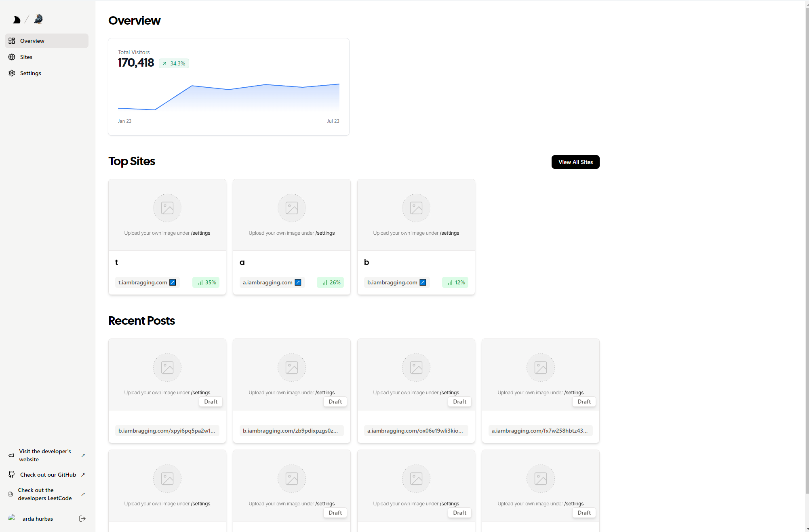Click the bird avatar icon in sidebar header

click(x=38, y=19)
